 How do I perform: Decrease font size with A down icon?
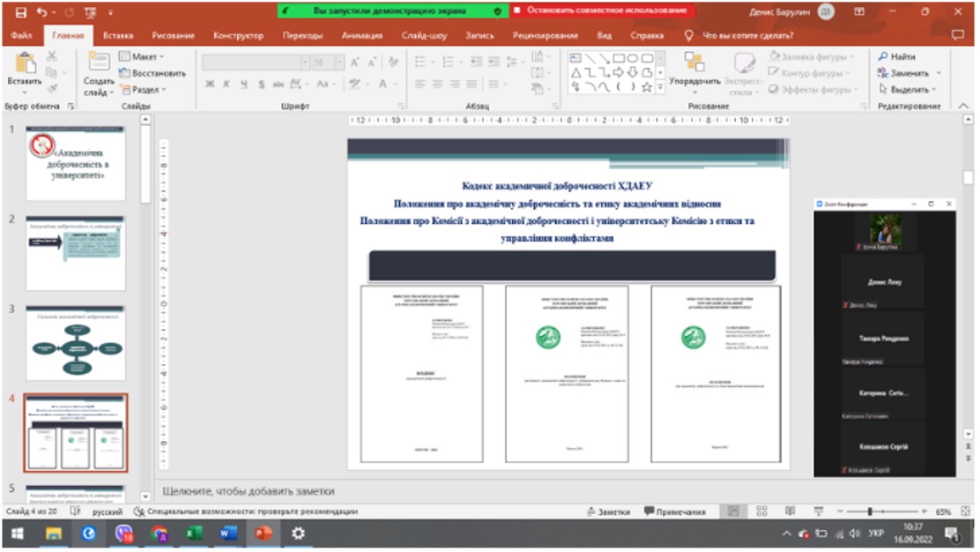[x=372, y=62]
